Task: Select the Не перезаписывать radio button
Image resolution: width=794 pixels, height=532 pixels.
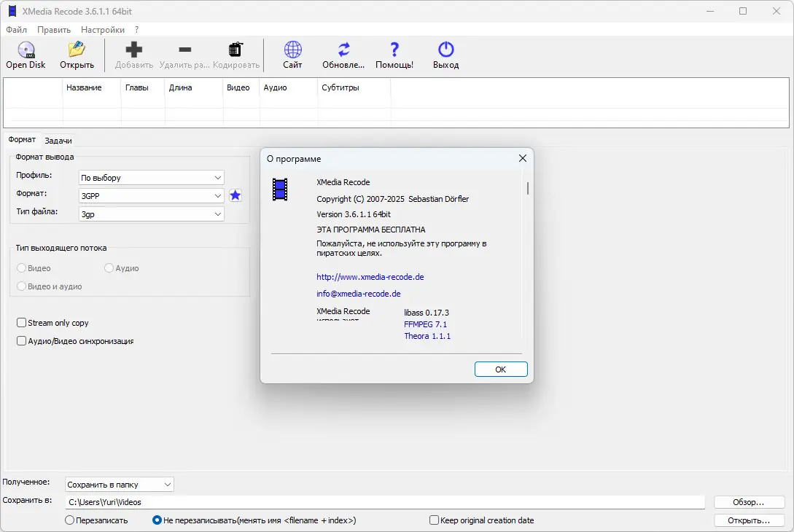Action: pyautogui.click(x=157, y=520)
